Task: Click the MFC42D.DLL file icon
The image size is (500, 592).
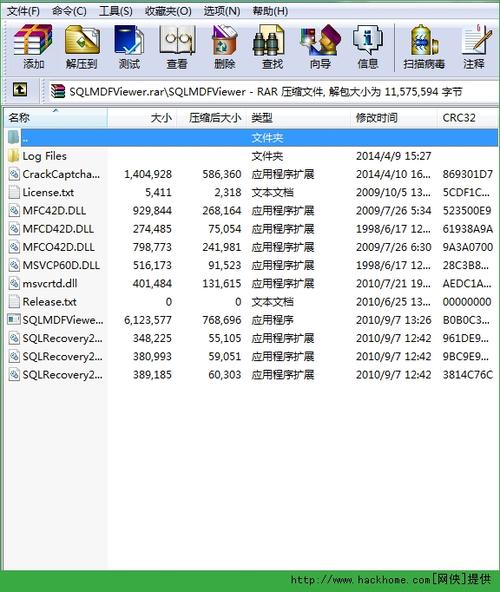Action: tap(14, 211)
